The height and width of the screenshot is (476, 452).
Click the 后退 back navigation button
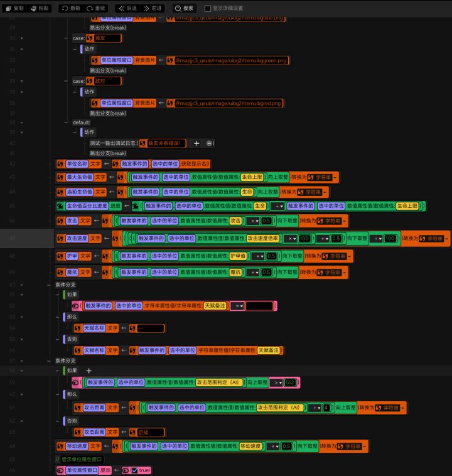[x=127, y=8]
